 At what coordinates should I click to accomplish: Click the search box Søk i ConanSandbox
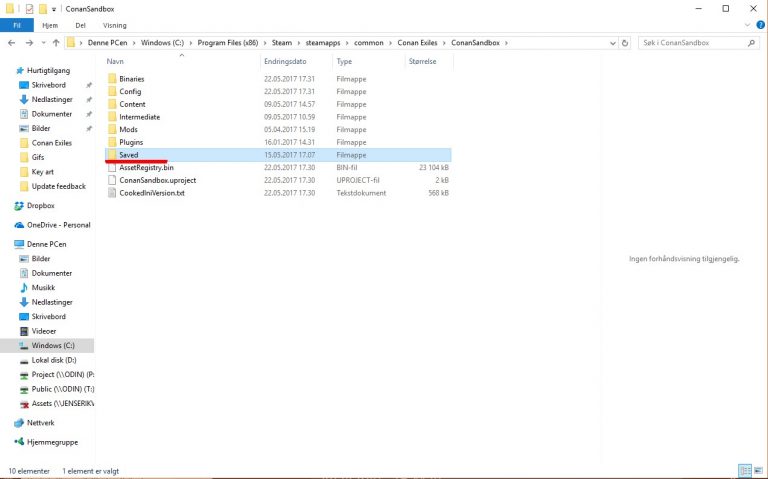click(x=690, y=44)
